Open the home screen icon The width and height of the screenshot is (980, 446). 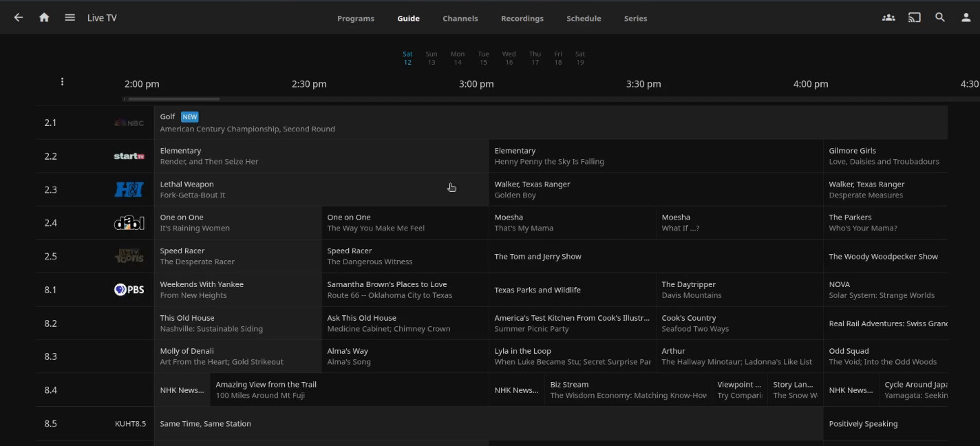coord(44,18)
